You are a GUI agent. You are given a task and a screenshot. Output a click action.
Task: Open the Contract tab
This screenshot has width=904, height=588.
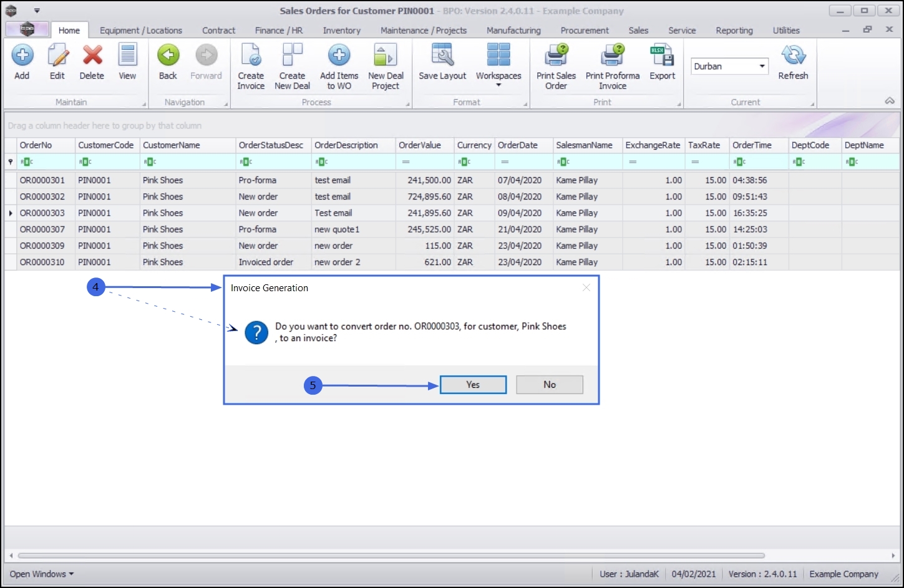coord(219,31)
